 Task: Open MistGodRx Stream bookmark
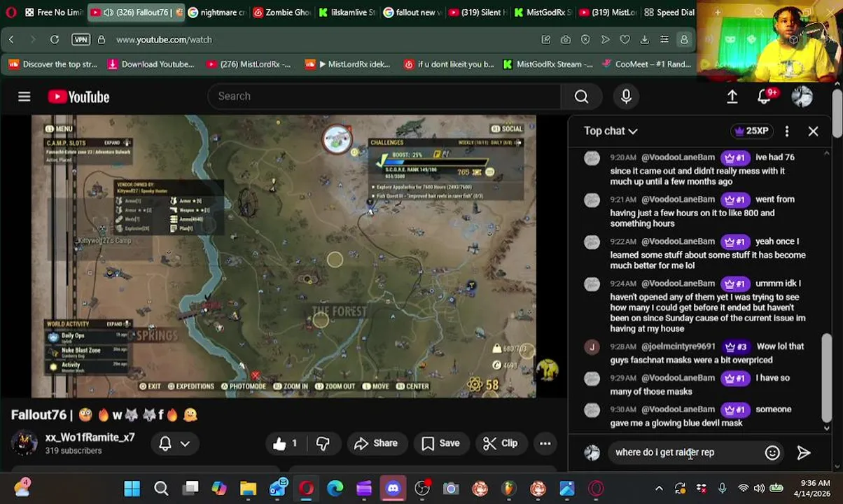(547, 64)
